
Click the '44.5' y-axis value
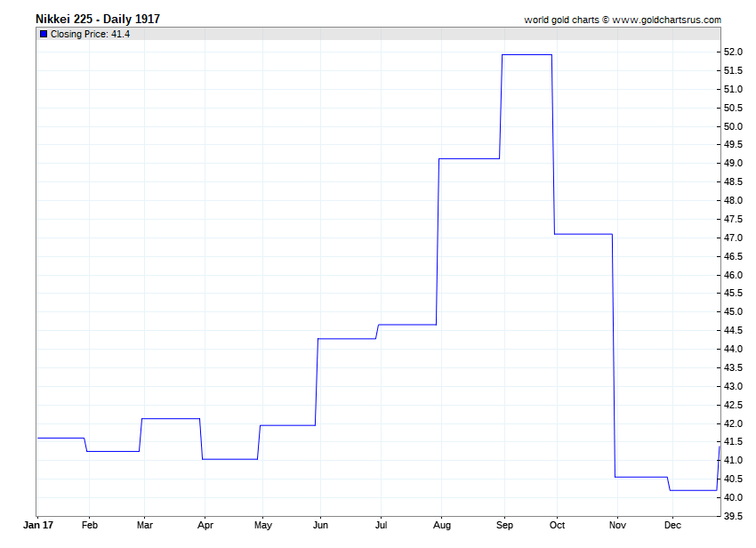click(733, 330)
